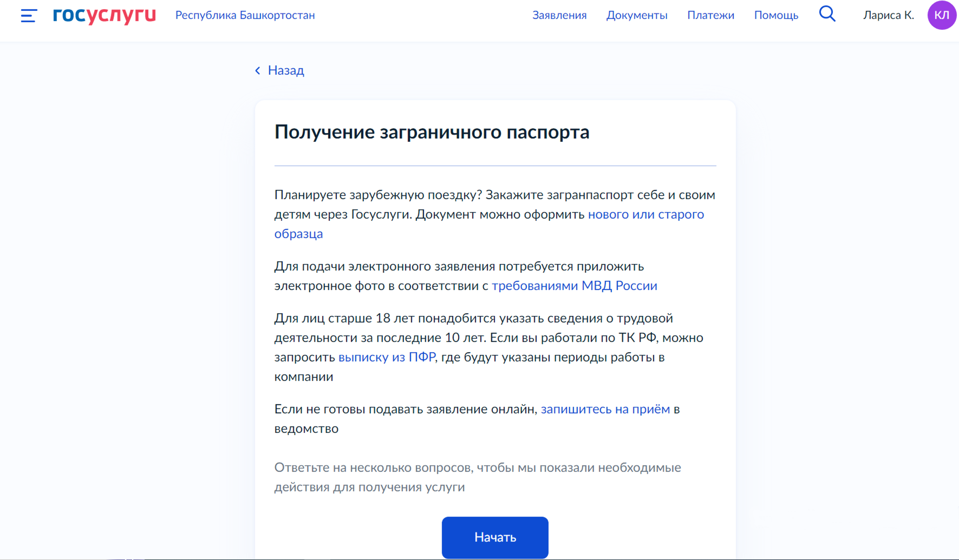Open the hamburger menu icon
Screen dimensions: 959x560
(x=29, y=16)
